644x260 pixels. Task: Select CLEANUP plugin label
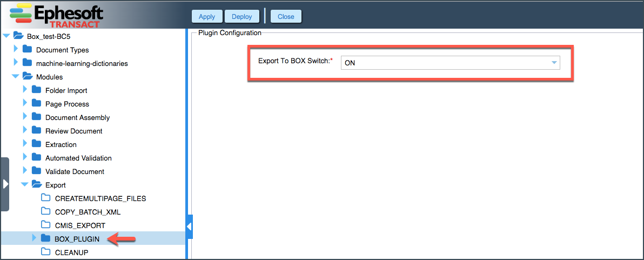click(71, 252)
